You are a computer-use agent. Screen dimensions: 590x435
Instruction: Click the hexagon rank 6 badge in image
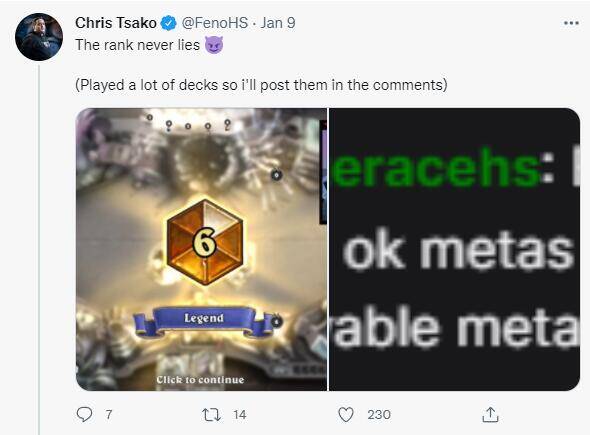coord(205,242)
